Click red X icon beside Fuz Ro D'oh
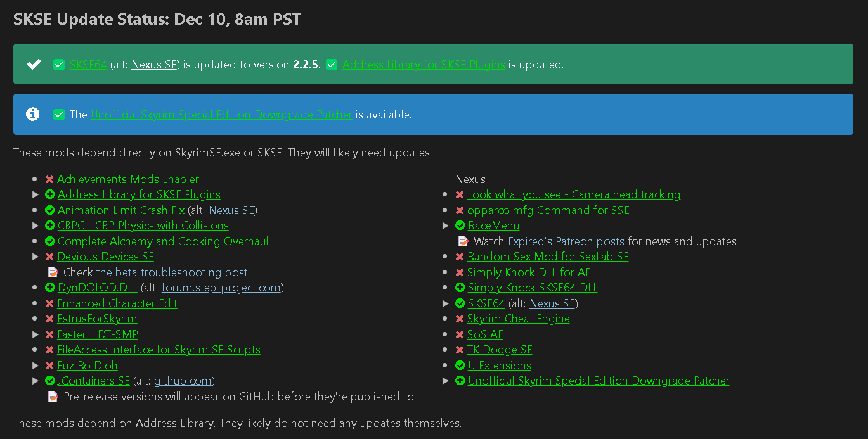Viewport: 868px width, 439px height. (x=49, y=366)
